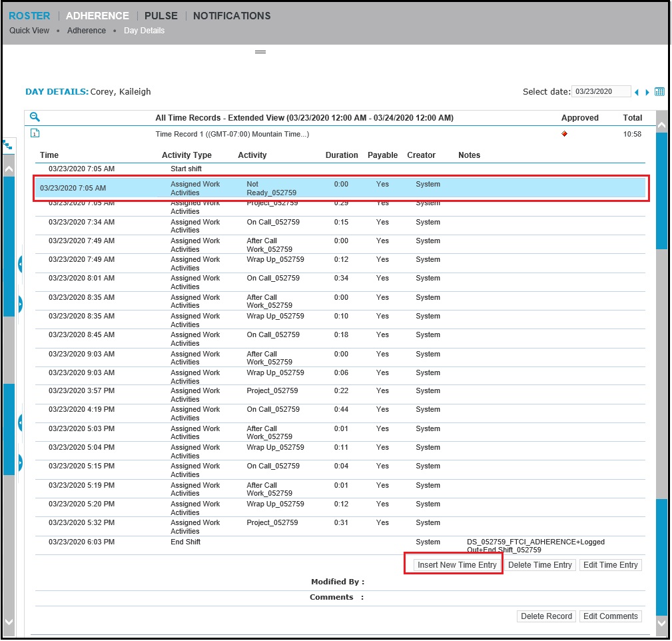
Task: Select the 5:19 PM After Call Work row
Action: pos(340,489)
